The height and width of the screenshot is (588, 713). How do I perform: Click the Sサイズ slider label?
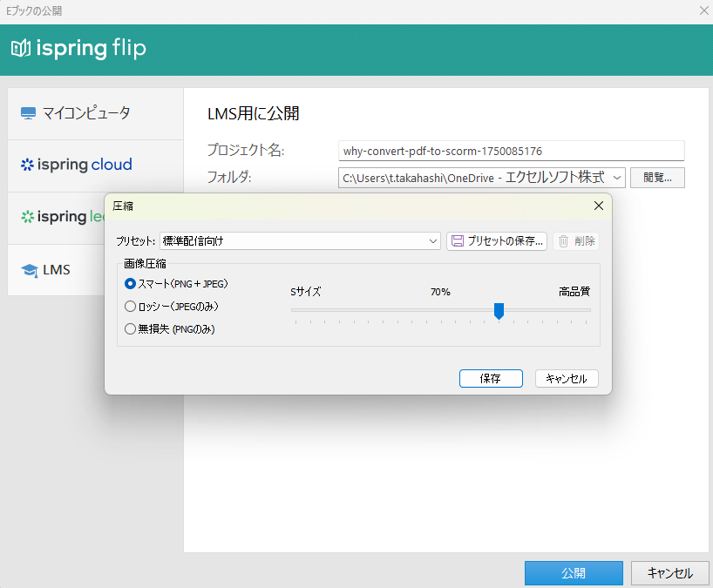[306, 292]
